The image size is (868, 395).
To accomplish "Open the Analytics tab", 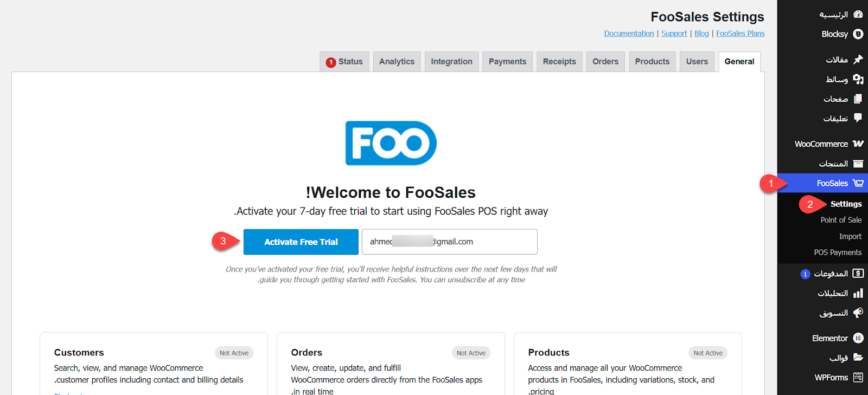I will (x=397, y=62).
